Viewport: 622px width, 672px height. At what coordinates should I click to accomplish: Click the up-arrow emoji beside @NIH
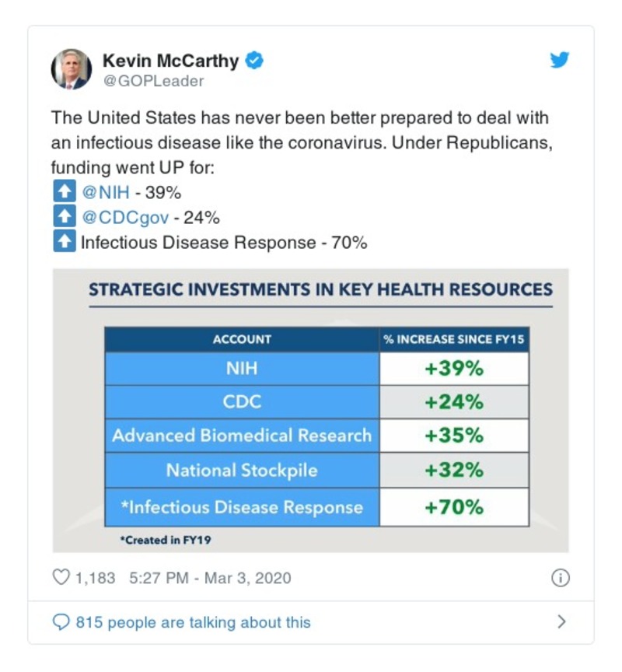pos(64,192)
